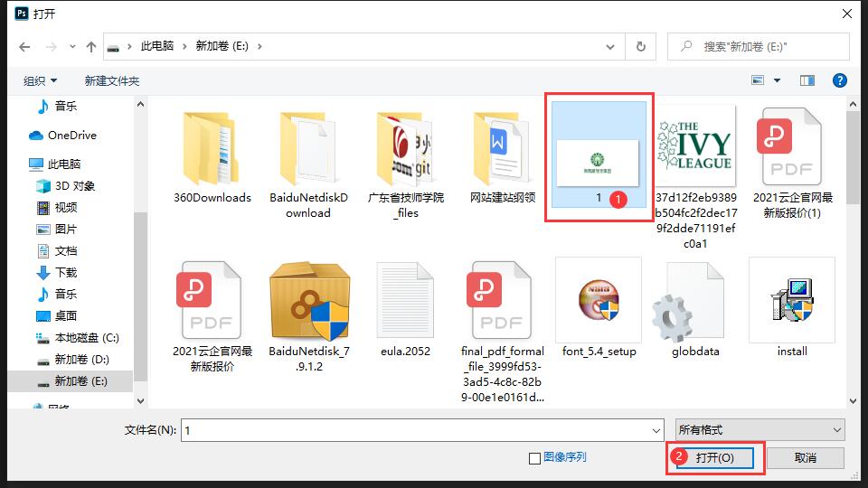Select 新加卷 (E:) in sidebar
The width and height of the screenshot is (868, 488).
tap(71, 381)
